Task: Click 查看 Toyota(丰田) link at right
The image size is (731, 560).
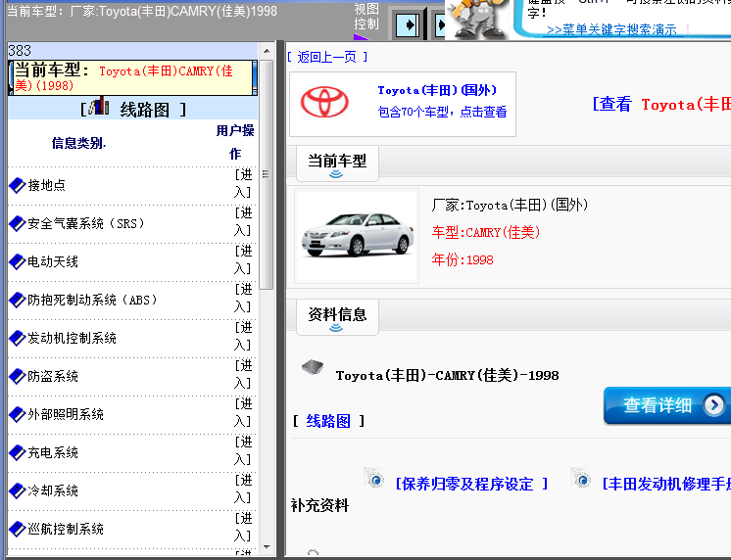Action: pos(661,105)
